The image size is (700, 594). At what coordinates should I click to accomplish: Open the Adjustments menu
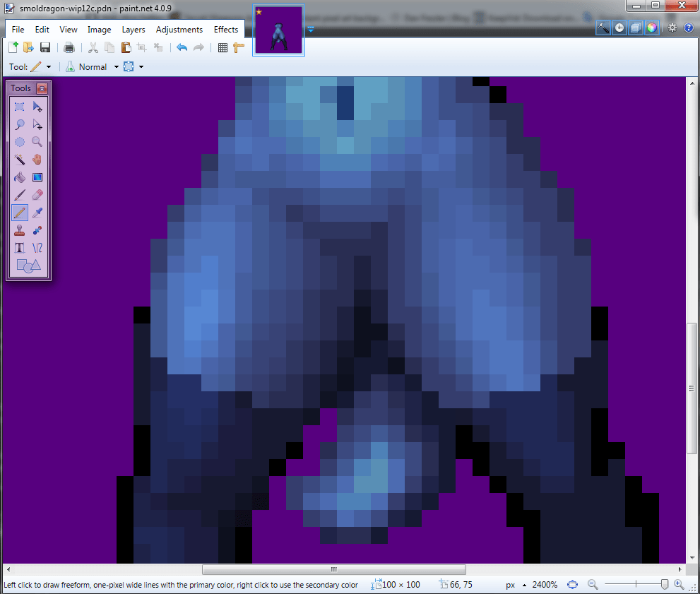(179, 30)
